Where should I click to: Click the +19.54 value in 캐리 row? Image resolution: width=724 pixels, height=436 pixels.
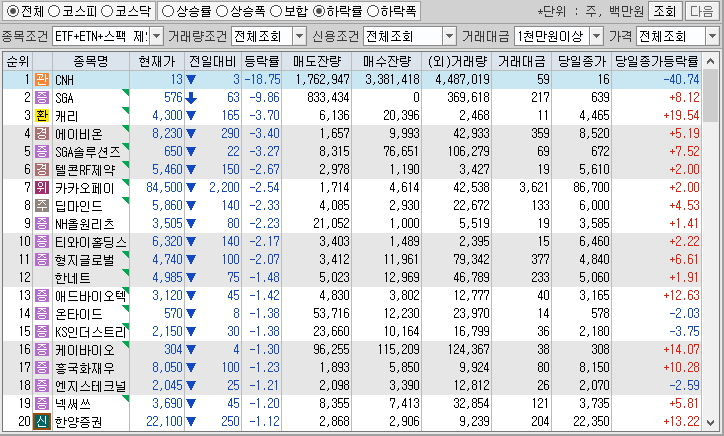point(682,115)
